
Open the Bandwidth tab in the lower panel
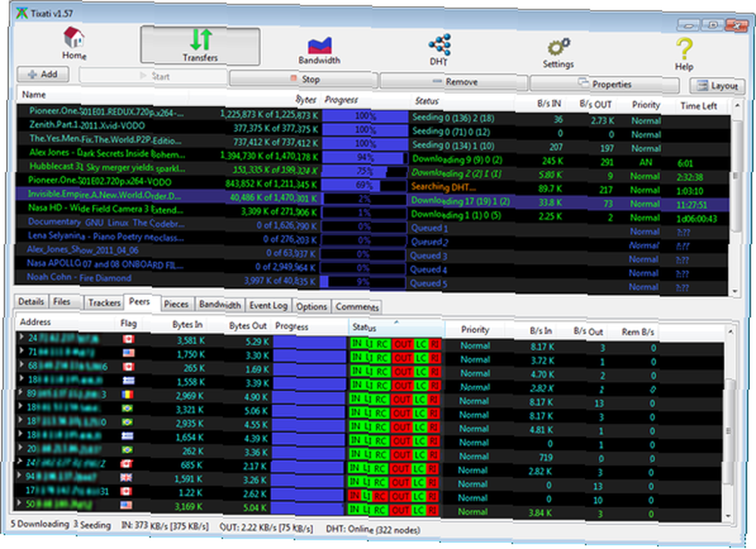tap(220, 305)
